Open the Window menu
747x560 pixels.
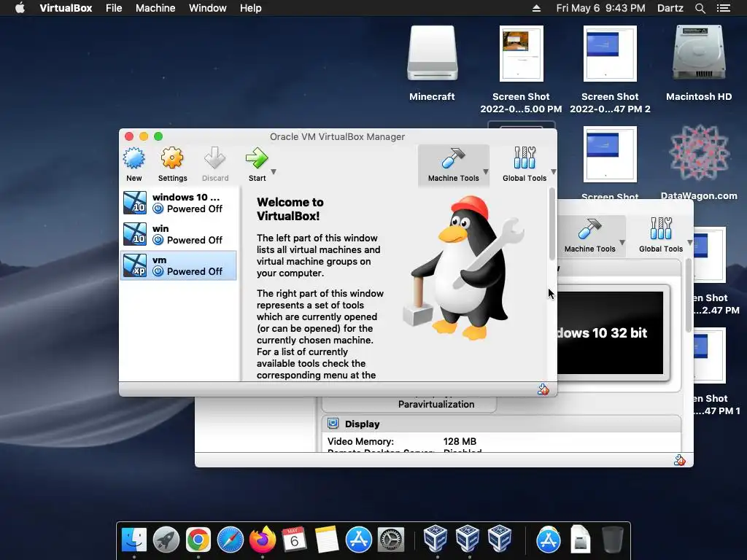207,8
